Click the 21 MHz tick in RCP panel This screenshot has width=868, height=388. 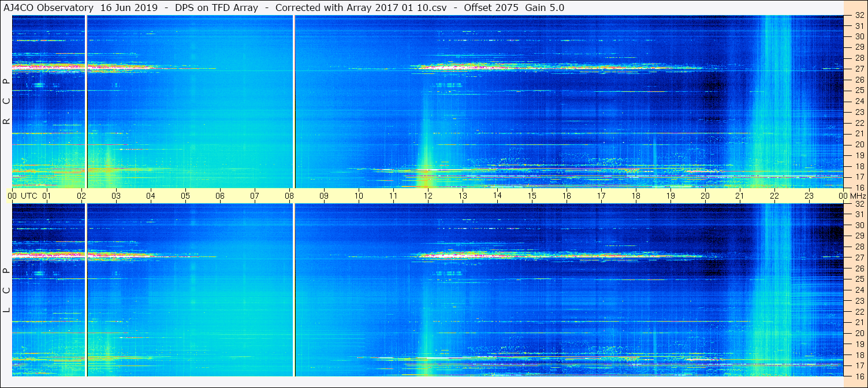click(859, 133)
